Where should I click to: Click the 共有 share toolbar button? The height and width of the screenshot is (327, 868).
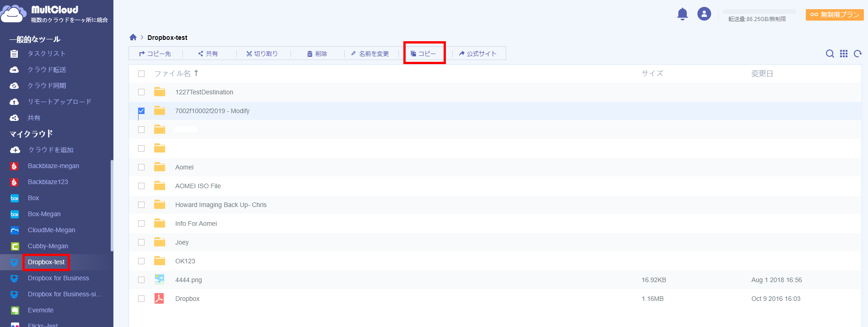tap(208, 54)
